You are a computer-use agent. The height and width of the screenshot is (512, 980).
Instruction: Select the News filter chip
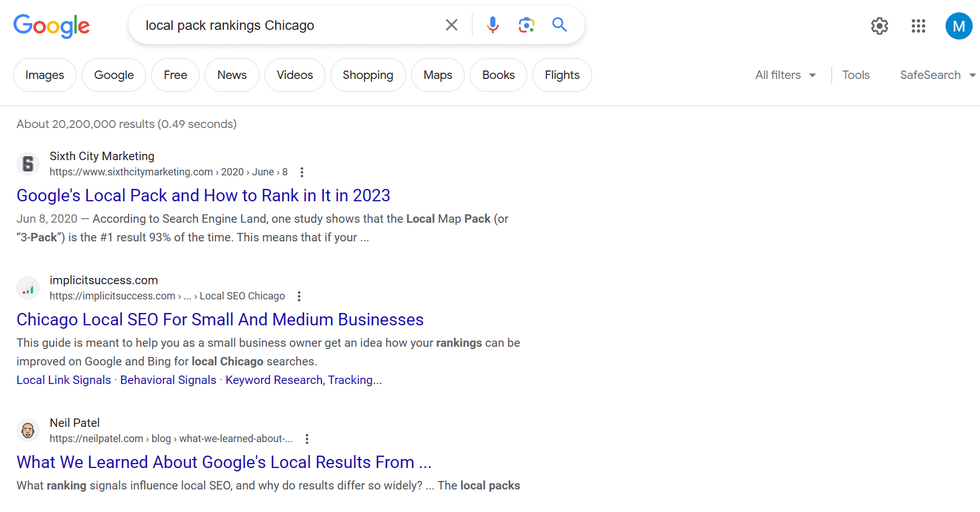pos(232,75)
